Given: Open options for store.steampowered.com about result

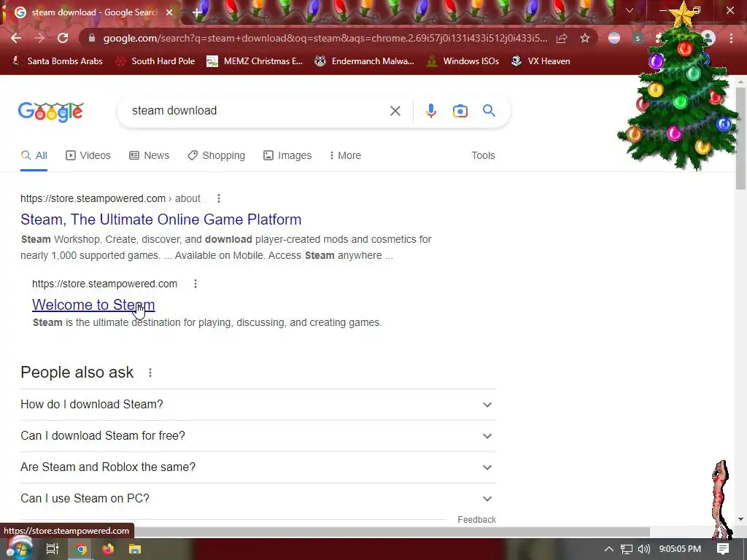Looking at the screenshot, I should click(219, 198).
